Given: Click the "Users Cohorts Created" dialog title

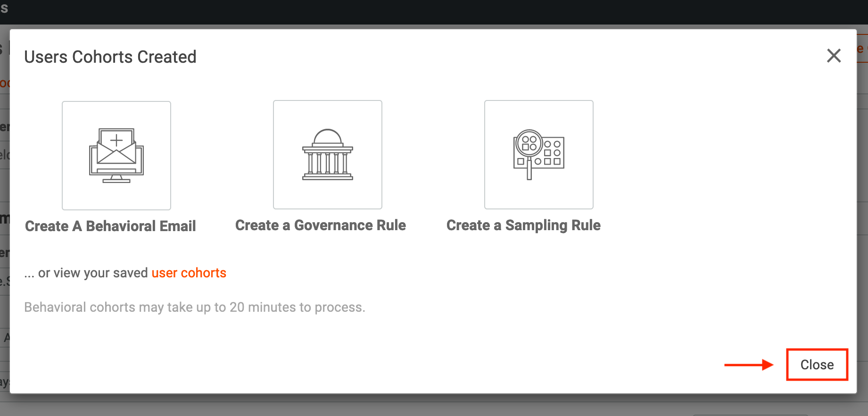Looking at the screenshot, I should tap(110, 57).
